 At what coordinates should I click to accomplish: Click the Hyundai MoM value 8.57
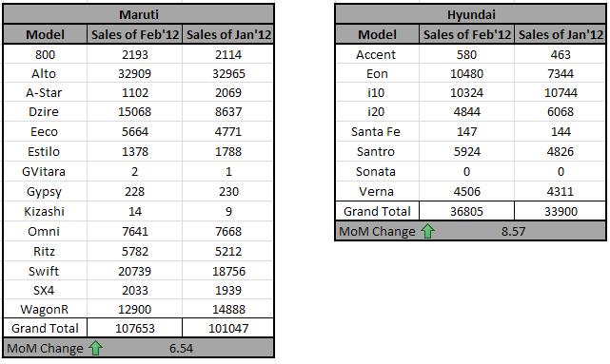pos(513,231)
